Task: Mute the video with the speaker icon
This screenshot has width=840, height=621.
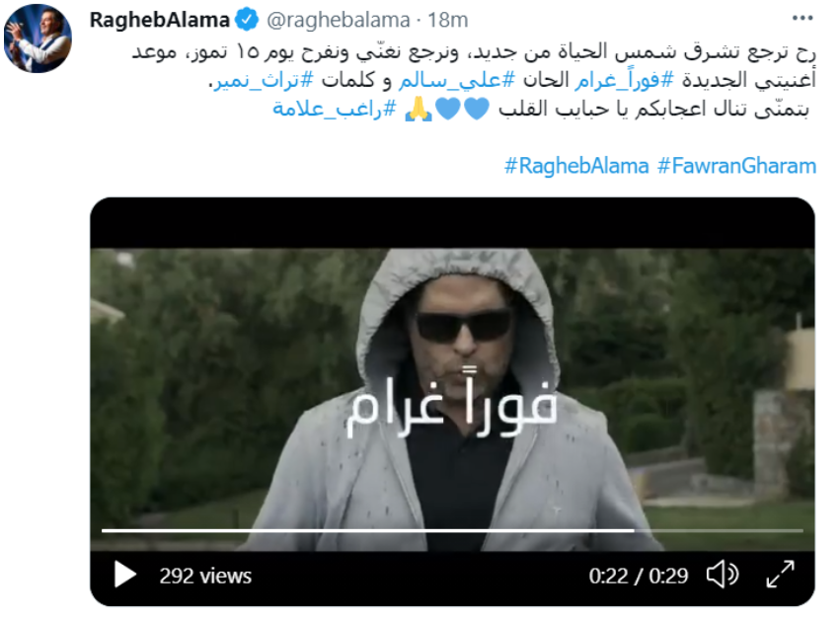Action: (x=723, y=575)
